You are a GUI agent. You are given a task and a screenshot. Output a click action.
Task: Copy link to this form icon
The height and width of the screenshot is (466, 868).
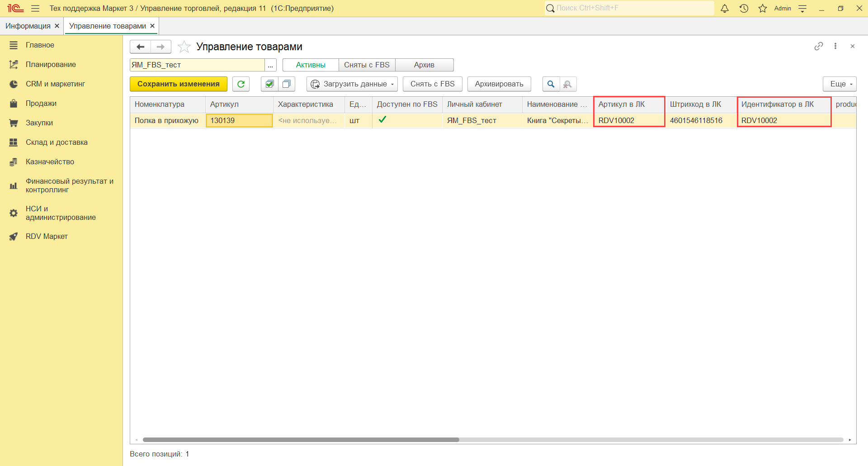[818, 46]
